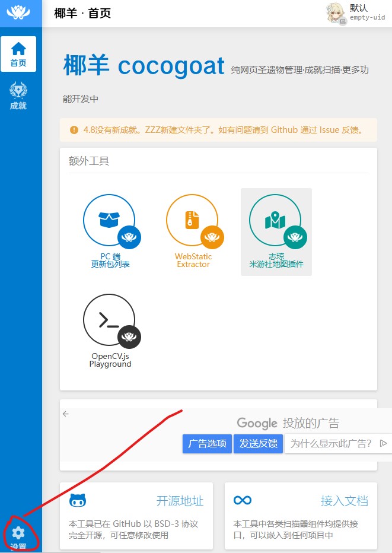
Task: Click the infinity icon for 接入文档
Action: point(243,500)
